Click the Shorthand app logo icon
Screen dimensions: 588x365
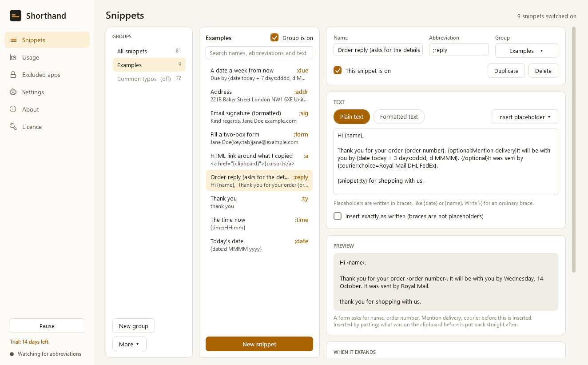point(16,16)
